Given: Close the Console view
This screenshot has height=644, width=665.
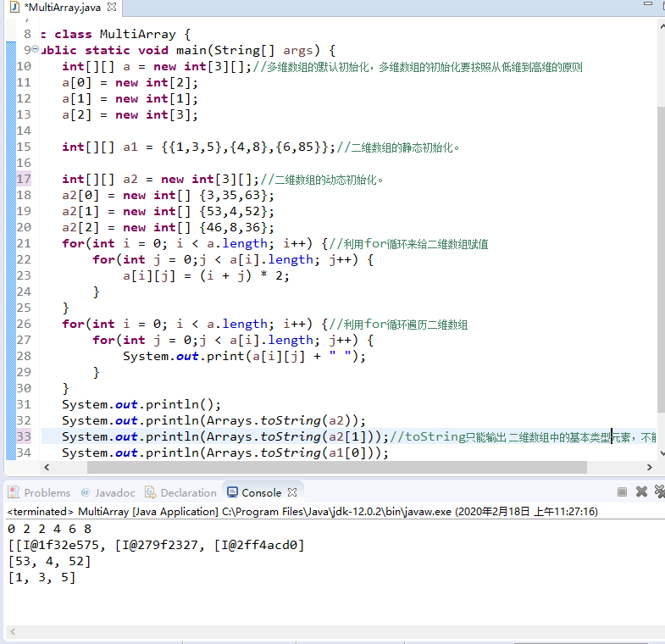Looking at the screenshot, I should pos(292,492).
